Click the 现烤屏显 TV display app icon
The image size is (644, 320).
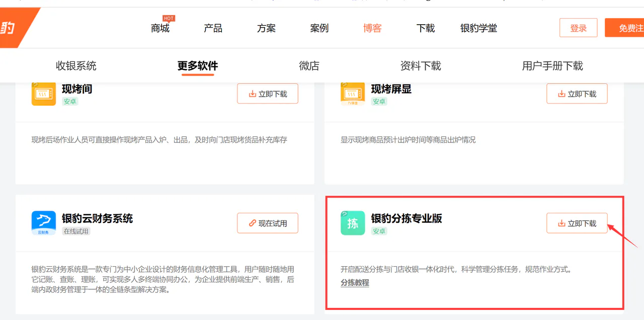coord(353,94)
